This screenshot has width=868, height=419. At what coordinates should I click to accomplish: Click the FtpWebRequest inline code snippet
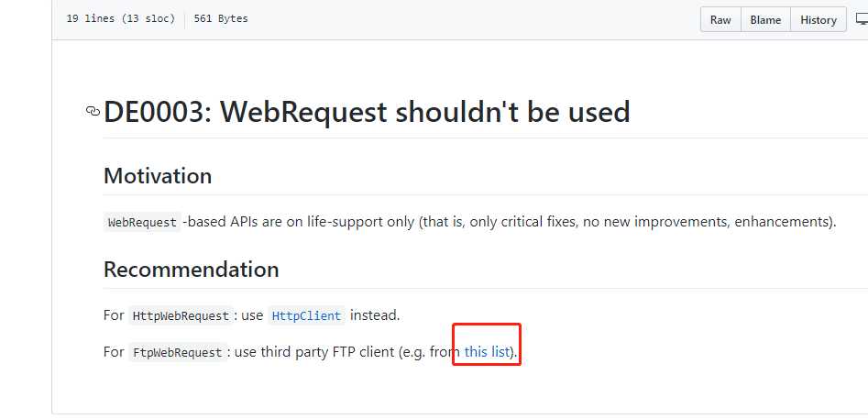pyautogui.click(x=178, y=352)
